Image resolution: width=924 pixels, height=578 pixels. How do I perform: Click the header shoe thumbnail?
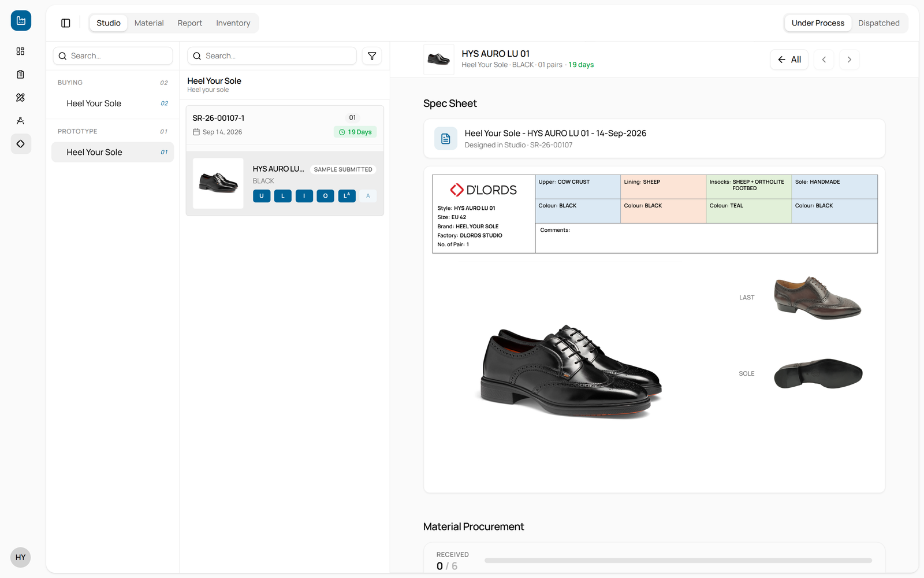click(439, 59)
